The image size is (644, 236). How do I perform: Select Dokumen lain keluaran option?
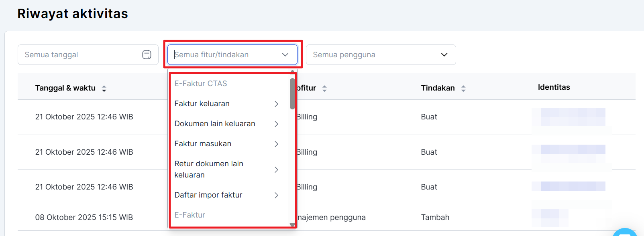click(215, 124)
